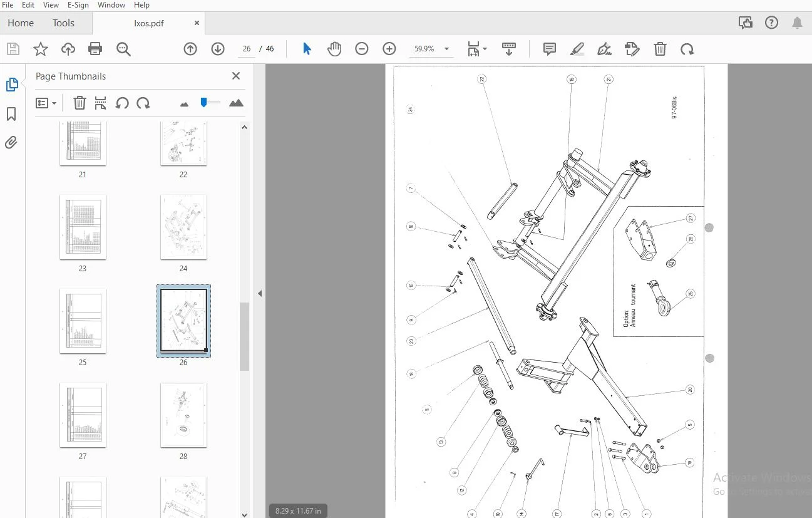
Task: Select page 28 thumbnail
Action: point(183,415)
